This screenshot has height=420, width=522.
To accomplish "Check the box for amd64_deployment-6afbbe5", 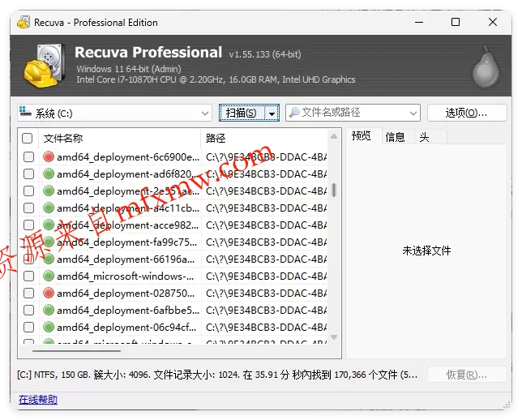I will [x=29, y=310].
